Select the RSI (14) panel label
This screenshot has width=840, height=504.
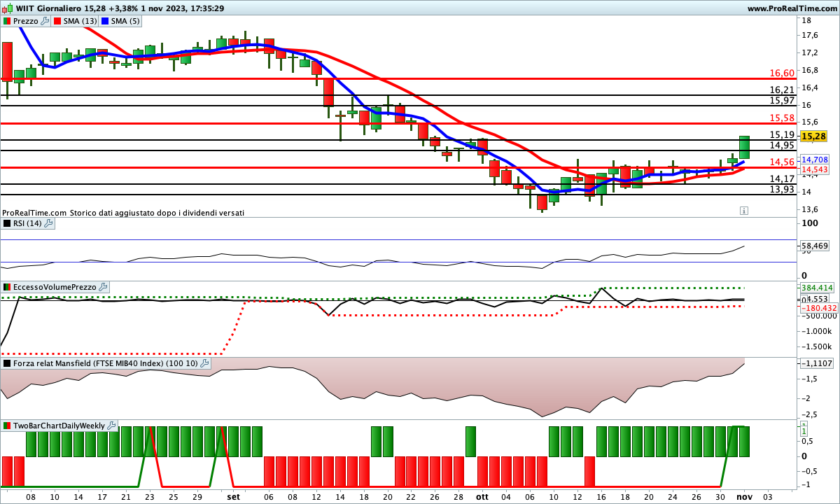coord(27,223)
